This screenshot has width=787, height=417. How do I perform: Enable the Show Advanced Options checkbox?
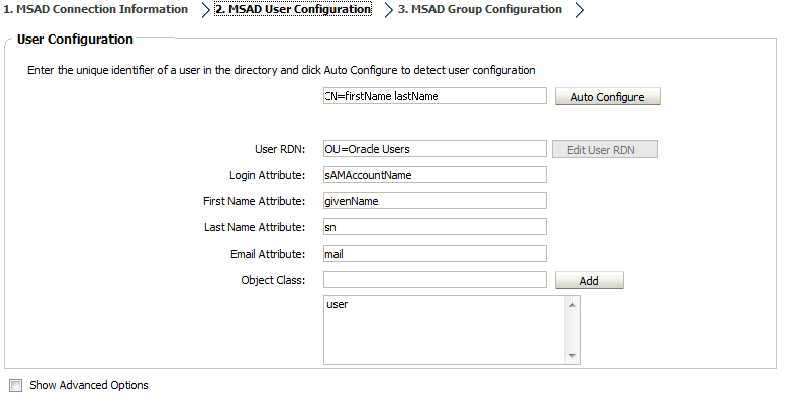coord(15,385)
